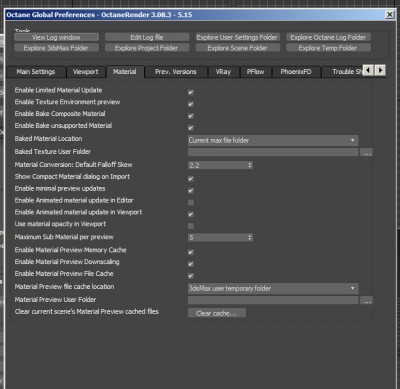This screenshot has width=400, height=389.
Task: Click the Clear cache button
Action: (x=217, y=313)
